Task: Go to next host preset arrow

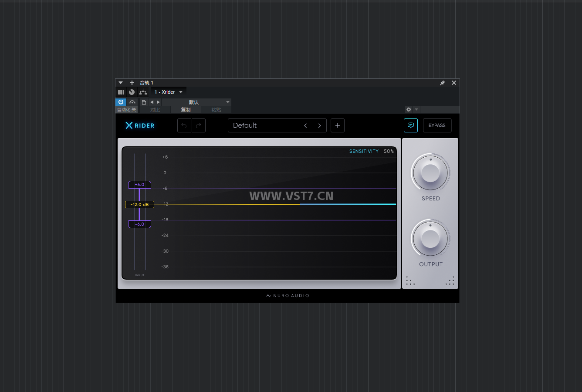Action: pos(158,102)
